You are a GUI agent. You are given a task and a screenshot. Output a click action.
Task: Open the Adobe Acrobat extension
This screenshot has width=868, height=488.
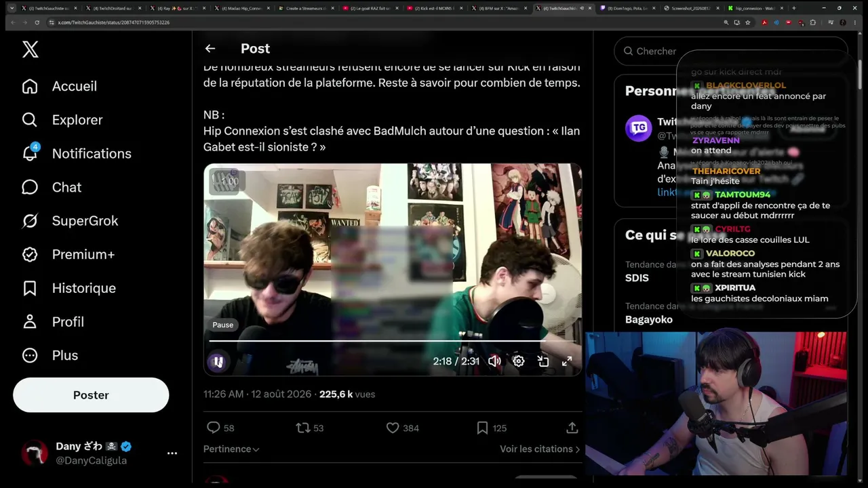click(764, 22)
